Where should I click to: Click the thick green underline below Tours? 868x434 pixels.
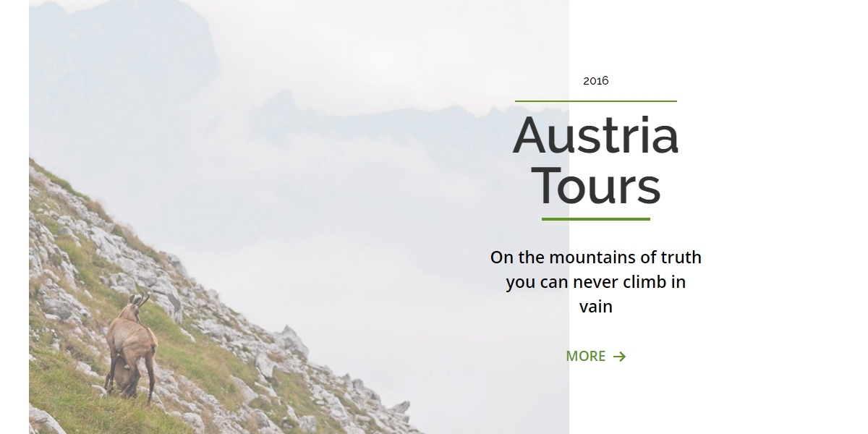[596, 219]
